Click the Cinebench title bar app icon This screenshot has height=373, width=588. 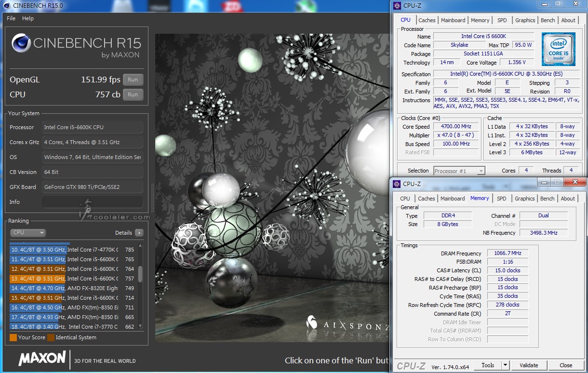6,5
